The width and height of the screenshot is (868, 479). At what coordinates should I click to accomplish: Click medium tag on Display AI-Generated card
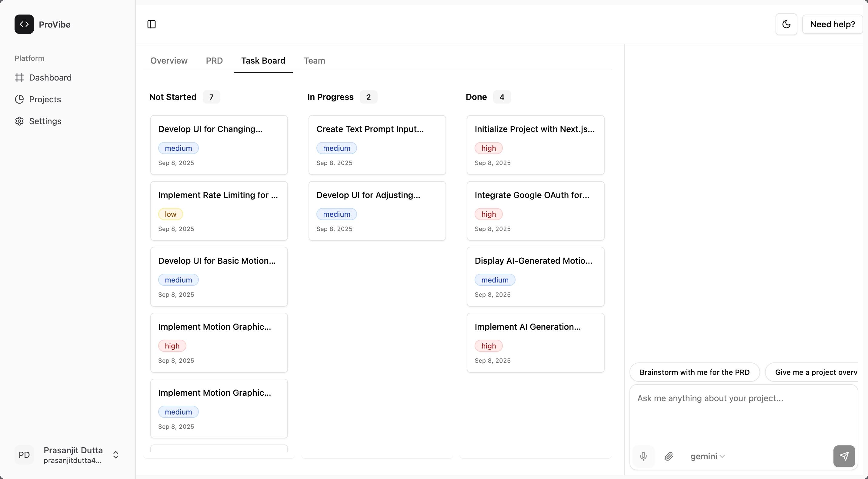(495, 280)
